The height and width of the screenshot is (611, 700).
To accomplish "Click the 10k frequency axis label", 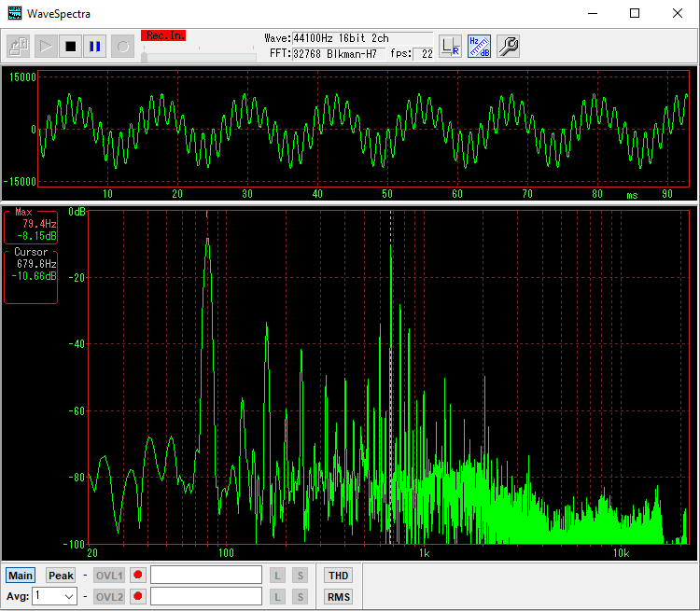I will 621,553.
